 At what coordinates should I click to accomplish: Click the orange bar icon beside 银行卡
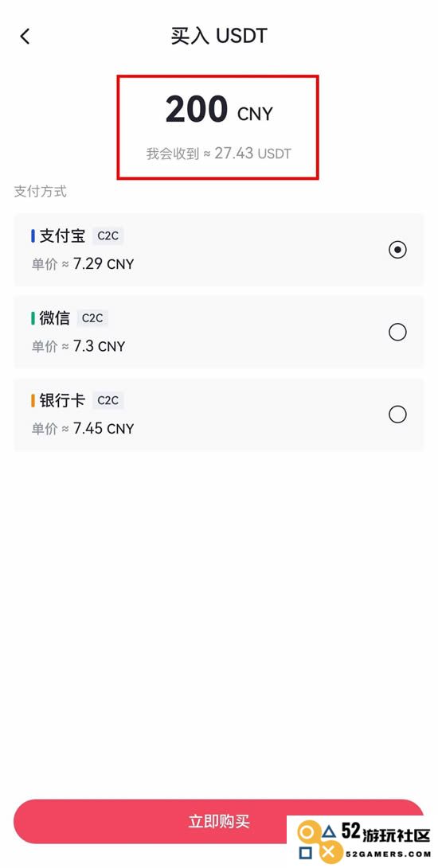pyautogui.click(x=33, y=400)
